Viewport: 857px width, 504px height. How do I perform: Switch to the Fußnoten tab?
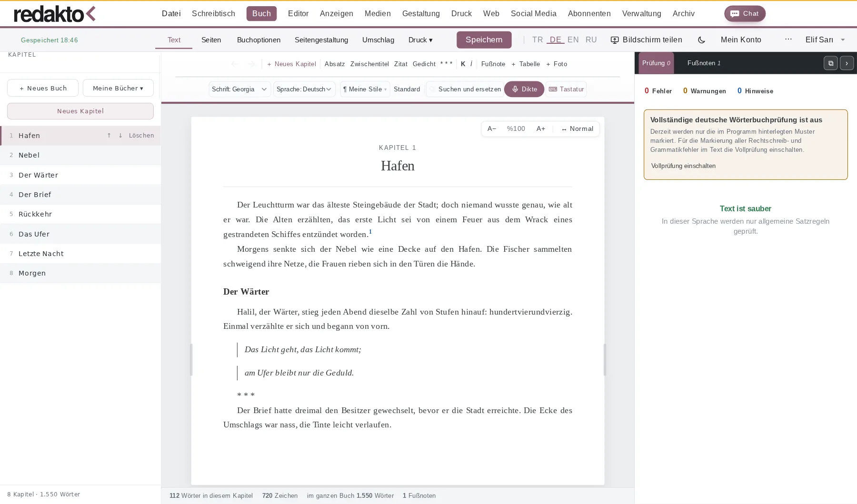(x=704, y=63)
